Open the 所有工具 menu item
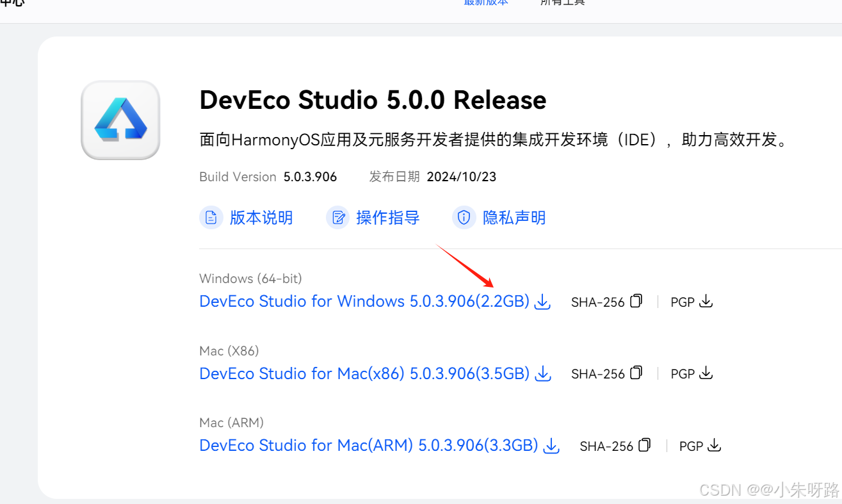 click(562, 3)
